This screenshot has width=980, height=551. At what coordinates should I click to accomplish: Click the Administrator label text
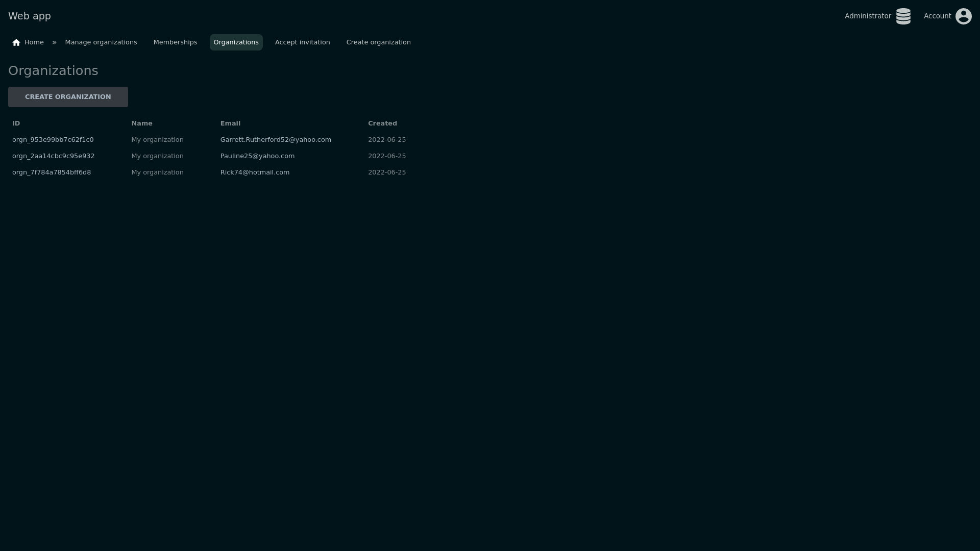(x=868, y=16)
